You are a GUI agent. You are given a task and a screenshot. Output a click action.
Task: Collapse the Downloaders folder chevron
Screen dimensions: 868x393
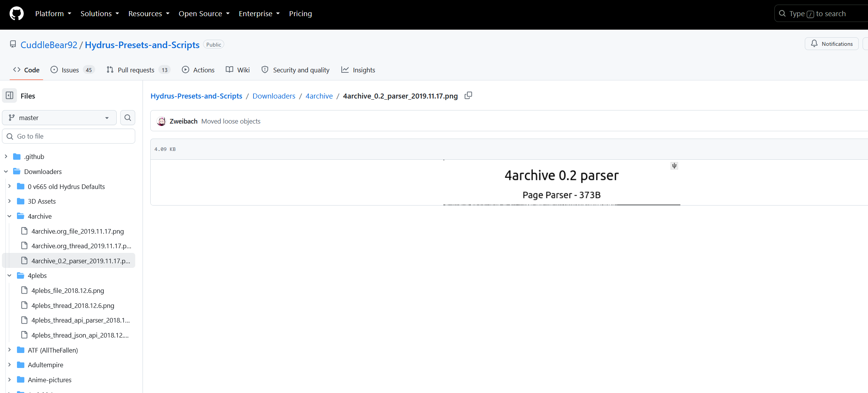pyautogui.click(x=6, y=171)
